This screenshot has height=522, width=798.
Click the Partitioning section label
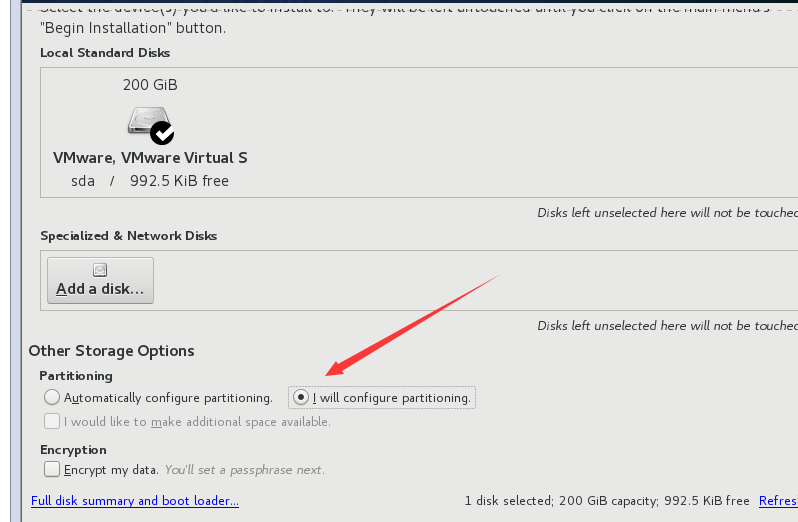pyautogui.click(x=76, y=375)
